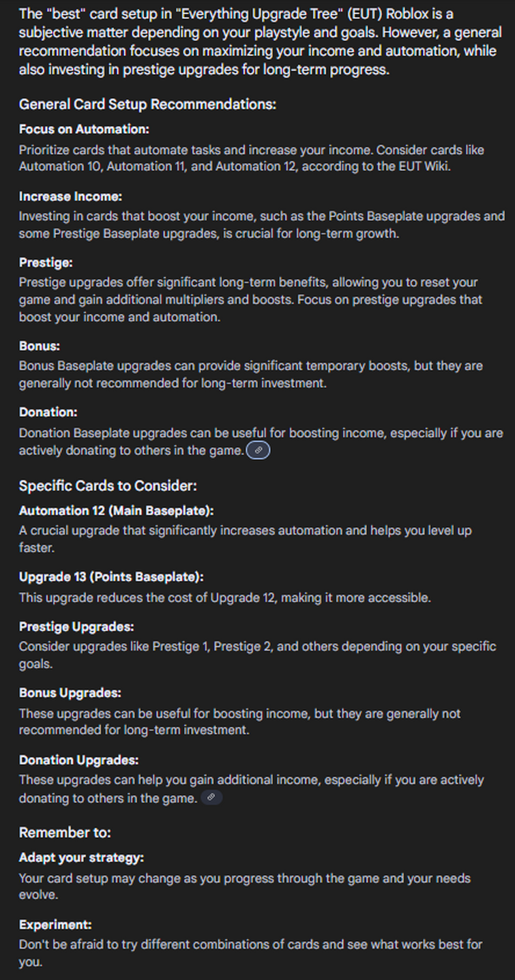The width and height of the screenshot is (515, 980).
Task: Click the 'Experiment:' subheading
Action: pos(55,925)
